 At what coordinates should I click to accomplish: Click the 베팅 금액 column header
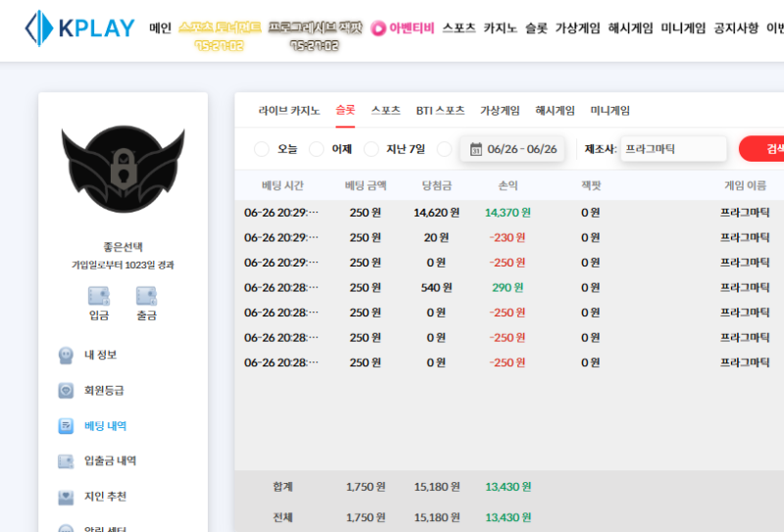[366, 186]
